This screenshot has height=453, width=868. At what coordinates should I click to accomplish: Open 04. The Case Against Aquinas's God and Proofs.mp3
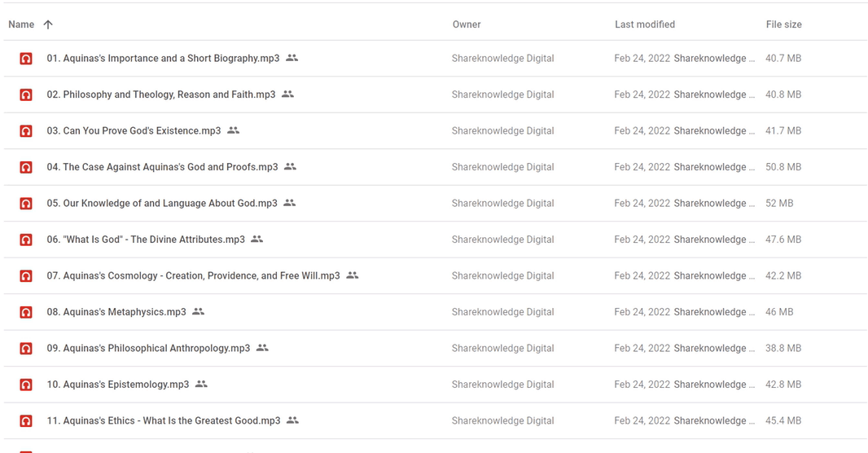(162, 167)
